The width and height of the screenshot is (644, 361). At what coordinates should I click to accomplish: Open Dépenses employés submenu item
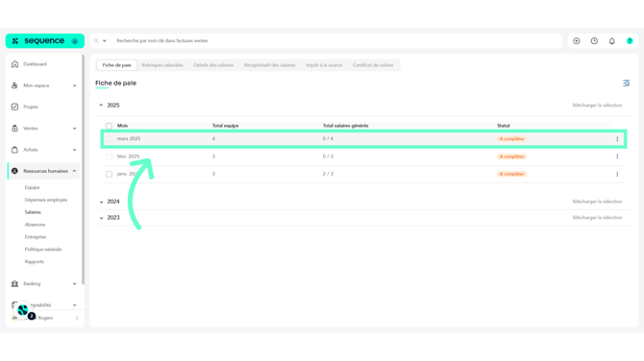point(46,200)
